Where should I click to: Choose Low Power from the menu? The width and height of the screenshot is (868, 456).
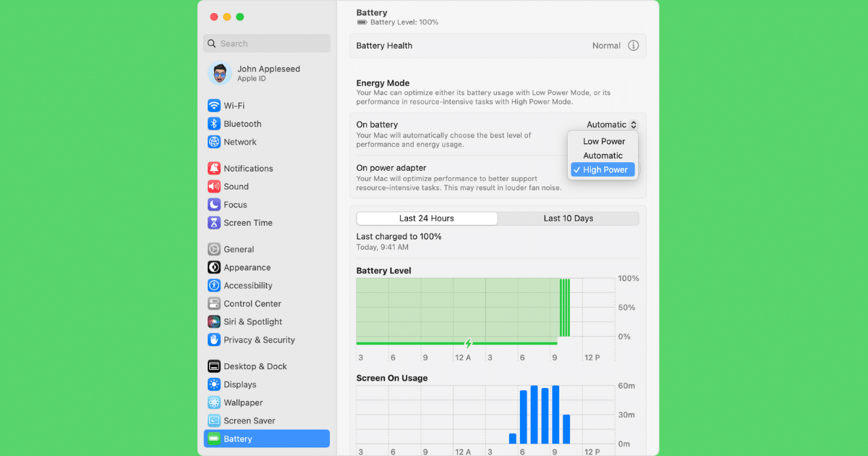604,141
